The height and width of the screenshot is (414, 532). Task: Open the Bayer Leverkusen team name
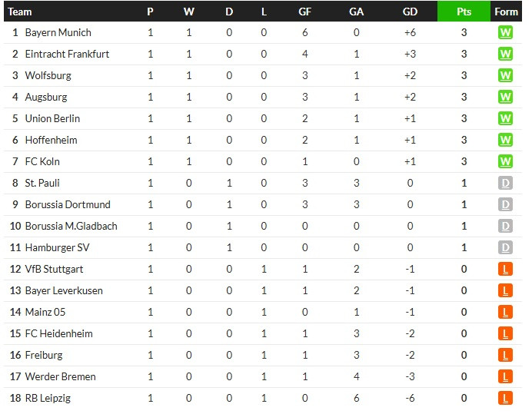point(64,290)
